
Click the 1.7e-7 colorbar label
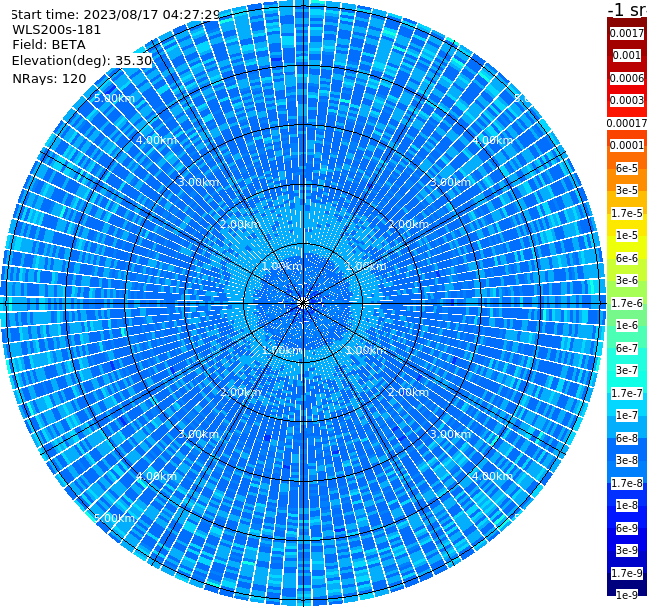pos(627,393)
